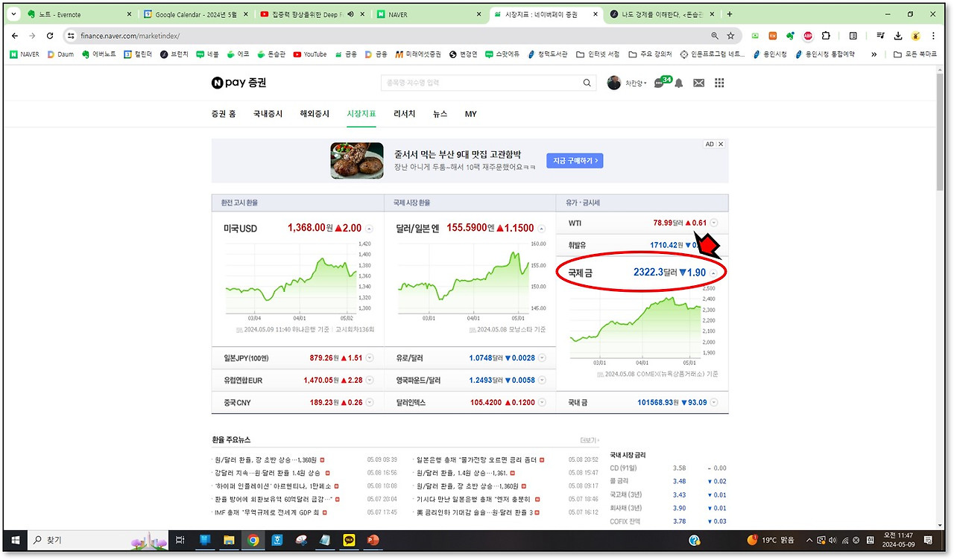Screen dimensions: 954x560
Task: Open the Chrome three-dot menu
Action: [934, 36]
